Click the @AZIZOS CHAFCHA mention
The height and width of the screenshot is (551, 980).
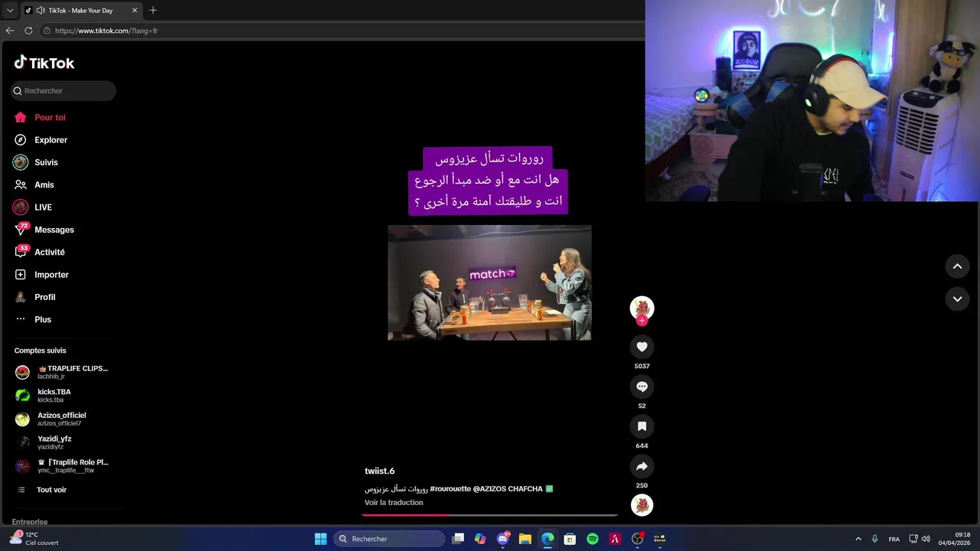tap(508, 488)
